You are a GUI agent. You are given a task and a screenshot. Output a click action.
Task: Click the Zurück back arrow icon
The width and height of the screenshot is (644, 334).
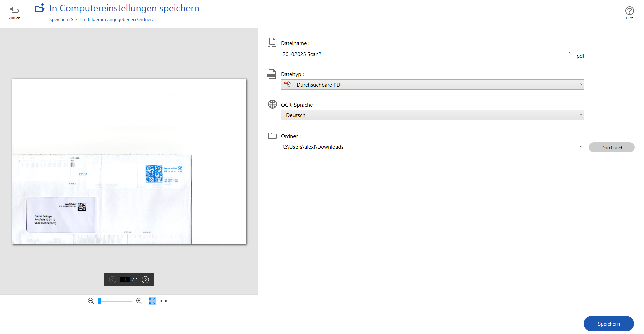pos(14,10)
